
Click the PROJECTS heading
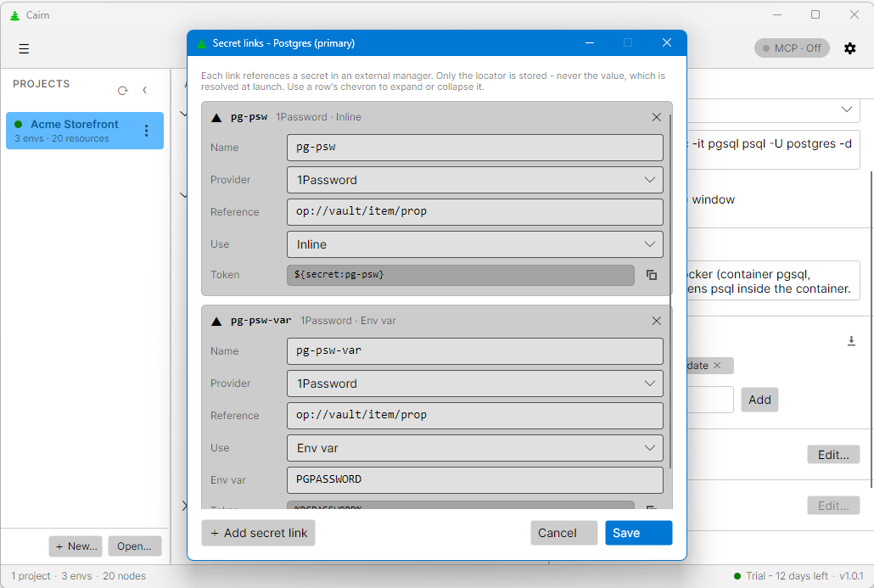[x=42, y=84]
